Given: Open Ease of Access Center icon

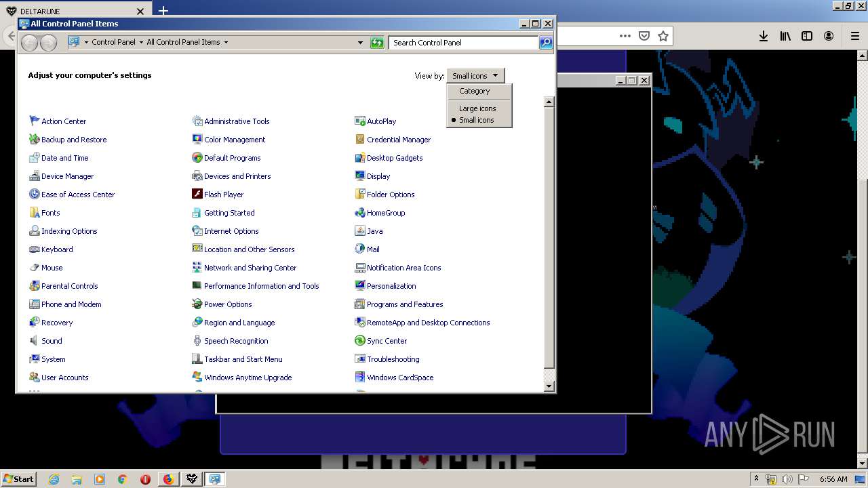Looking at the screenshot, I should [35, 194].
